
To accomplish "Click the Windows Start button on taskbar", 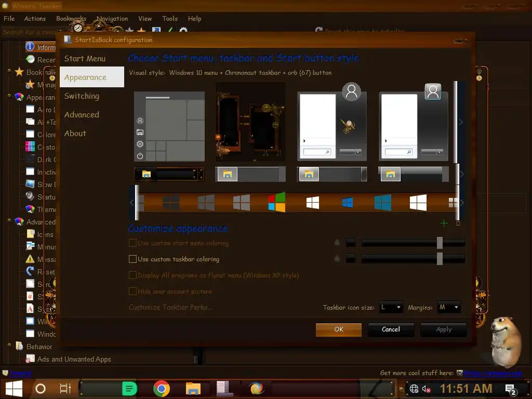I will (x=14, y=389).
